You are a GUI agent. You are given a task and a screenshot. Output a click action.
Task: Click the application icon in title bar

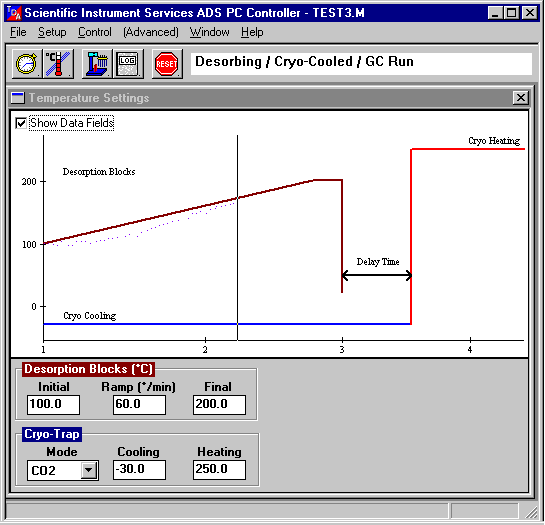pyautogui.click(x=14, y=13)
